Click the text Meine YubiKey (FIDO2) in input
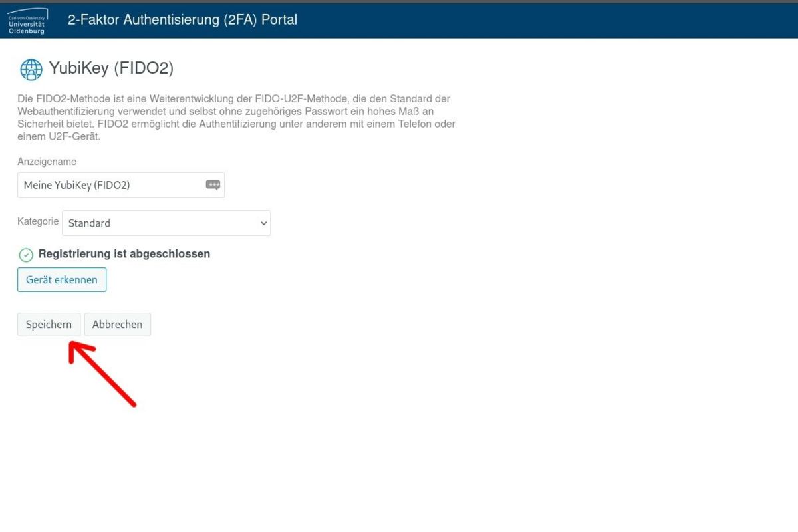Image resolution: width=798 pixels, height=532 pixels. (x=76, y=186)
